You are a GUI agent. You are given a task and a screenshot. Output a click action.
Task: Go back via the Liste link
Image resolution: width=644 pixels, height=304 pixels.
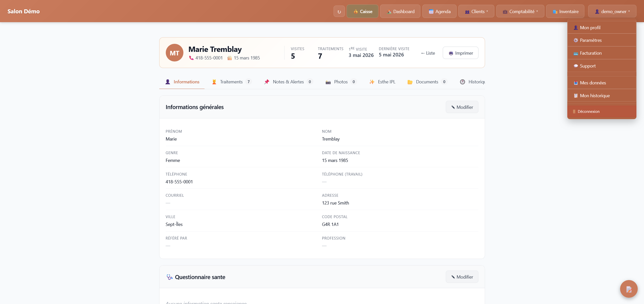pos(428,53)
